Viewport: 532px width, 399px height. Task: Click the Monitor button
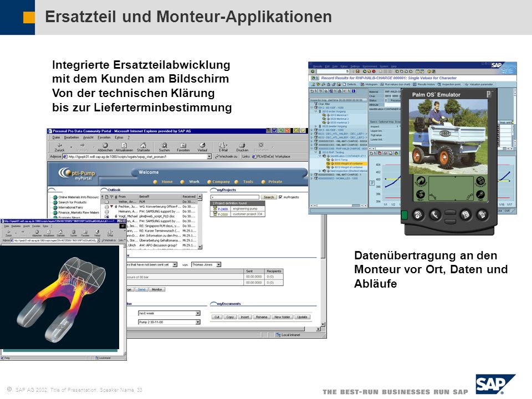(157, 289)
